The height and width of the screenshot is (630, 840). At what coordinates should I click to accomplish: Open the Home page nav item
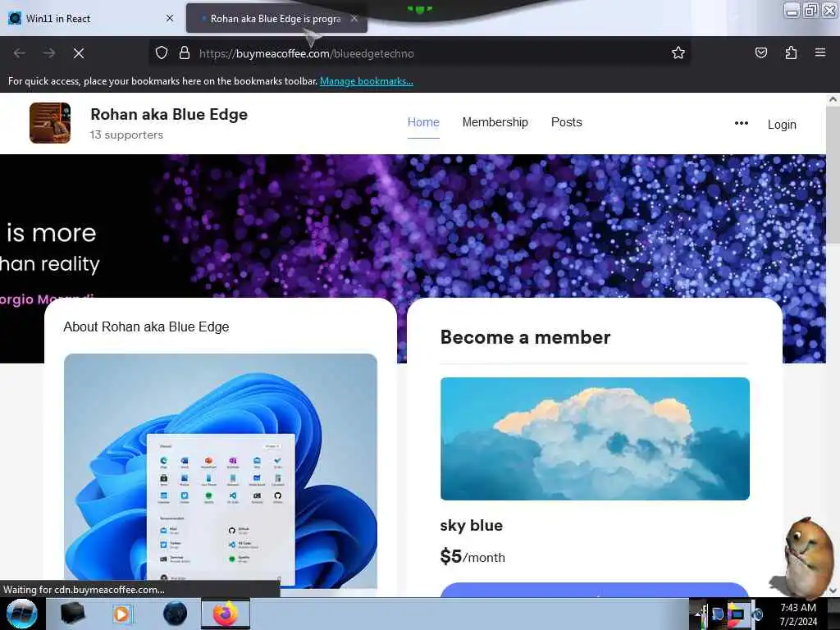coord(423,122)
